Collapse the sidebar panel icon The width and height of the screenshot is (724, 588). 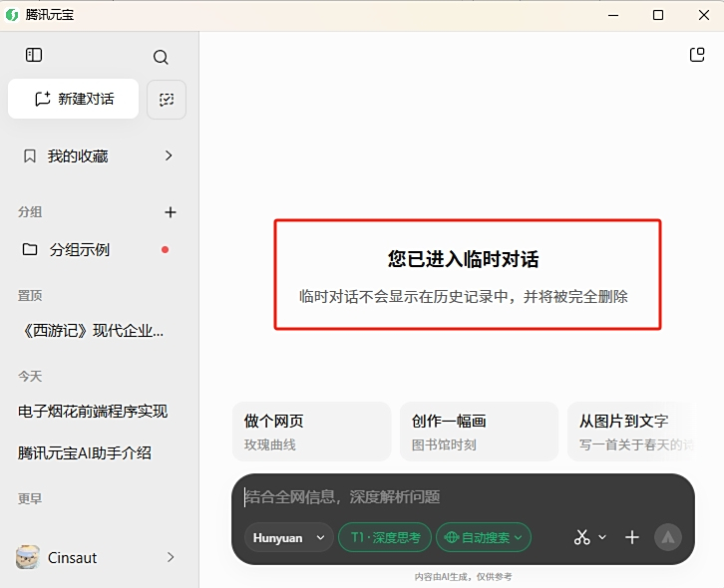click(x=34, y=56)
